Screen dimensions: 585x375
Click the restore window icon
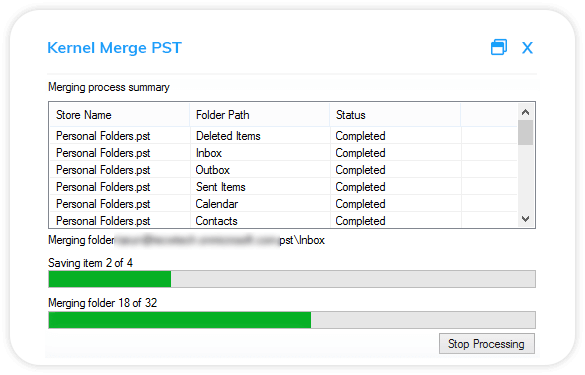[x=499, y=47]
